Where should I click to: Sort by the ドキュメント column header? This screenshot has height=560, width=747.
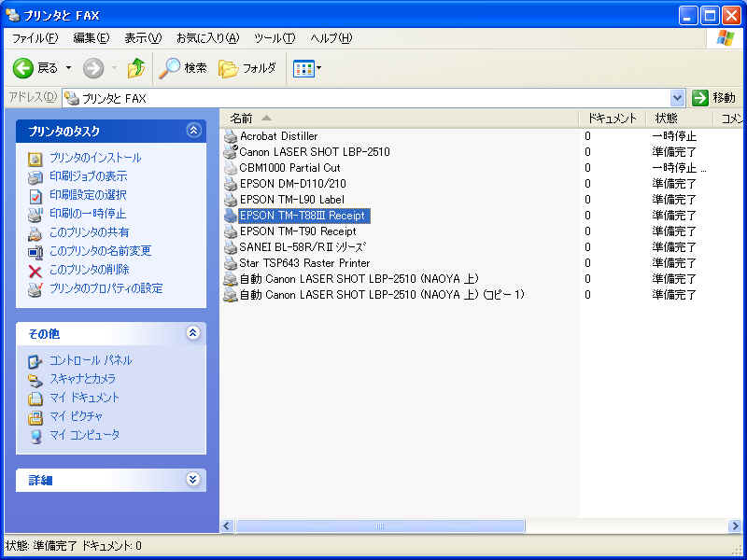pos(613,119)
